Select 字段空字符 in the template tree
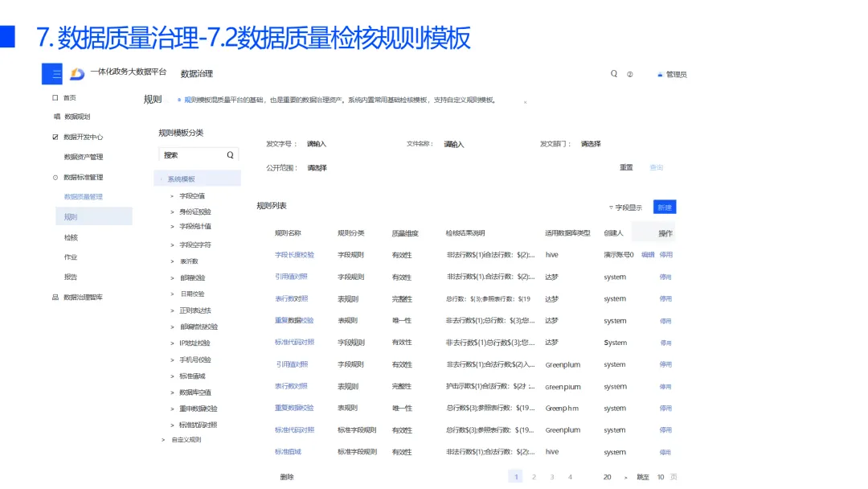868x489 pixels. (195, 244)
